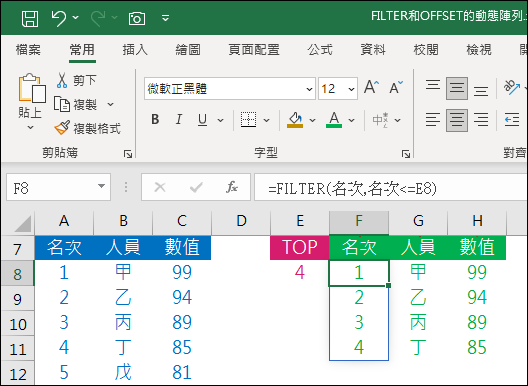Screen dimensions: 528x386
Task: Open the 頁面配置 tab
Action: click(x=254, y=50)
